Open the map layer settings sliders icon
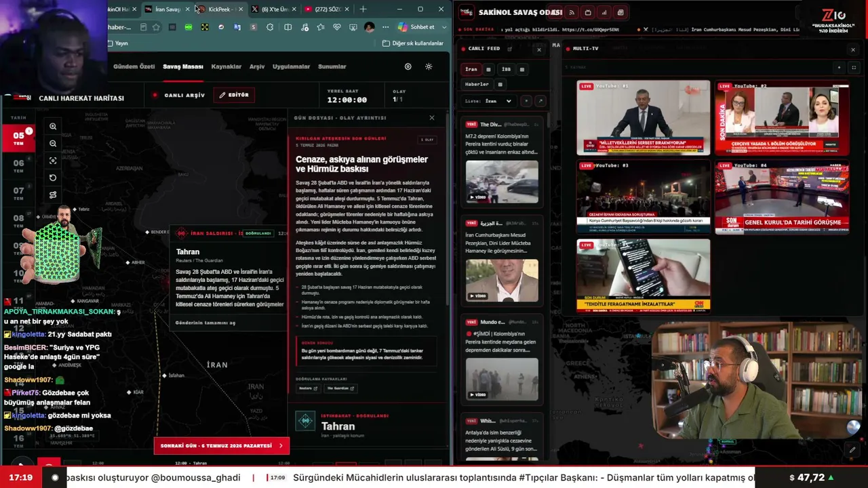The height and width of the screenshot is (488, 868). [x=53, y=195]
